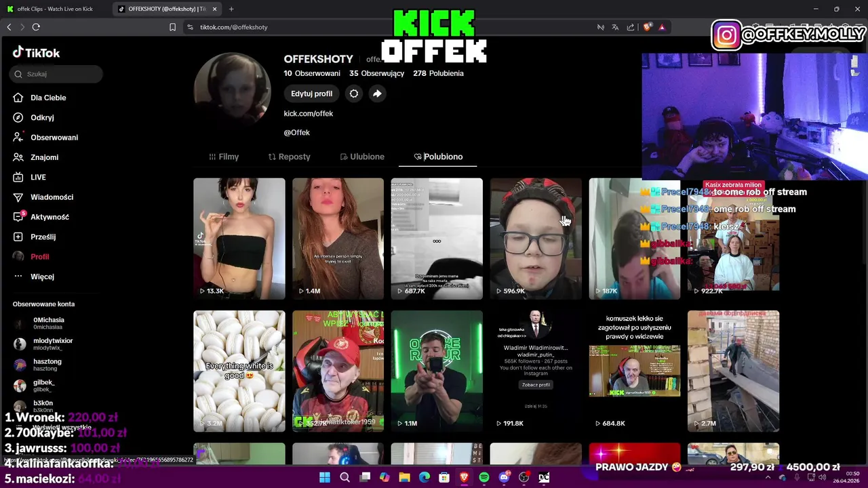Close the OFFEKSHOTY TikTok browser tab
Screen dimensions: 868x488
[x=215, y=9]
